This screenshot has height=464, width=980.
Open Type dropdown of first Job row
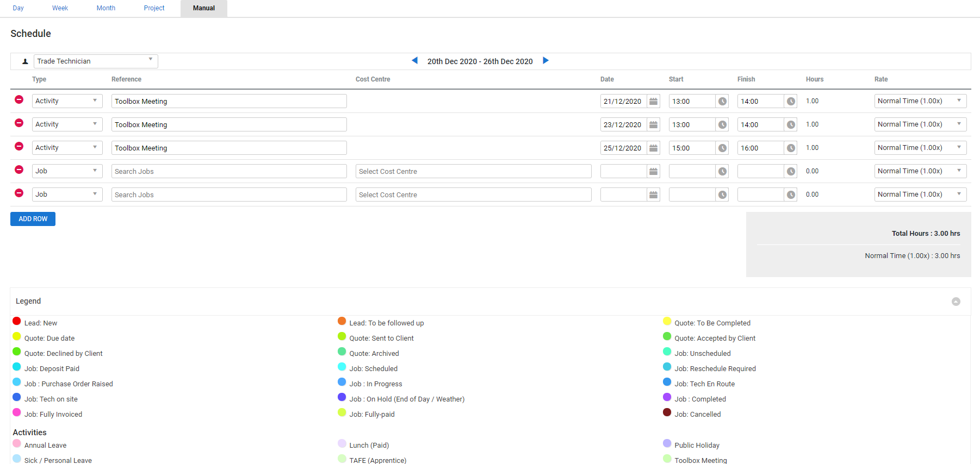(x=67, y=171)
